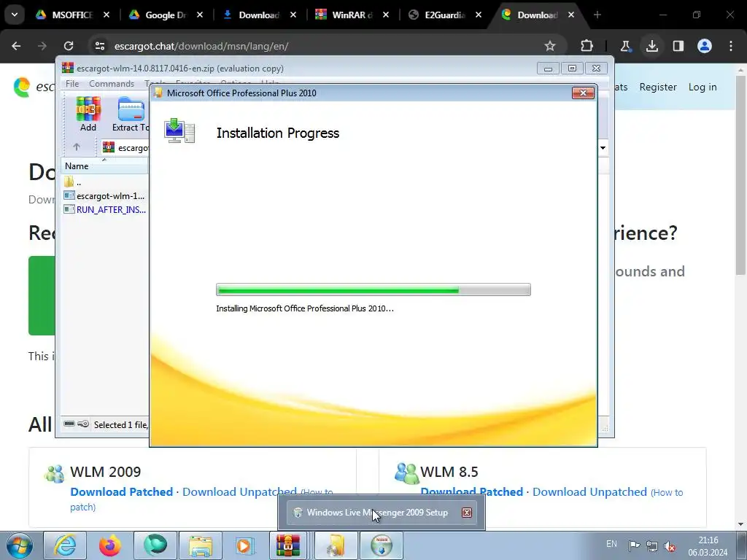Open Firefox from the taskbar
Viewport: 747px width, 560px height.
point(110,545)
